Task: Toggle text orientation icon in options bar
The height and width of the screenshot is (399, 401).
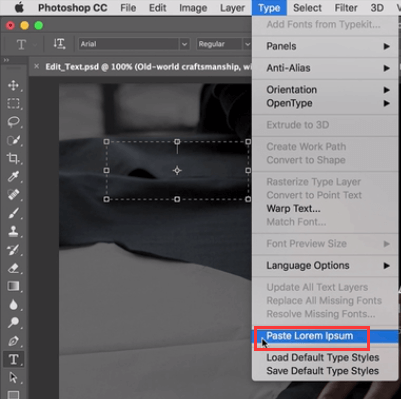Action: 59,44
